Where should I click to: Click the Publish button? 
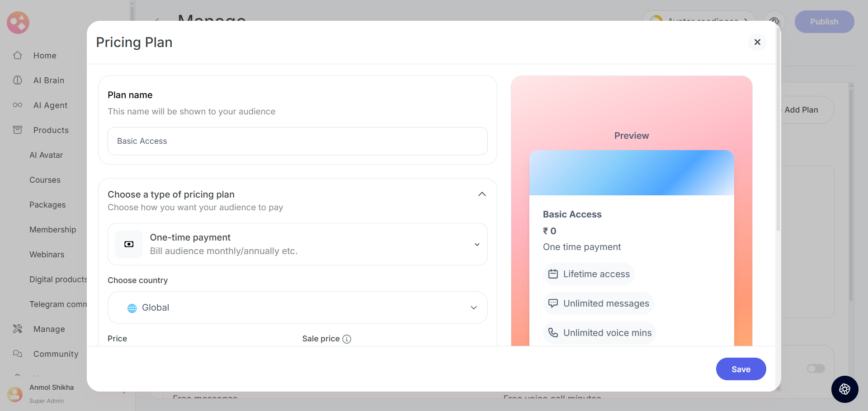[x=824, y=22]
